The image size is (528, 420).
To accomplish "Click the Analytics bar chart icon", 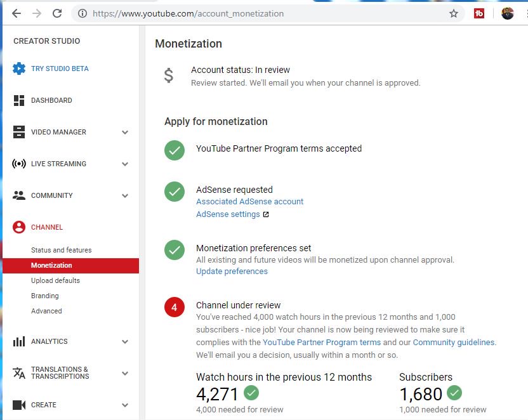I will [19, 341].
